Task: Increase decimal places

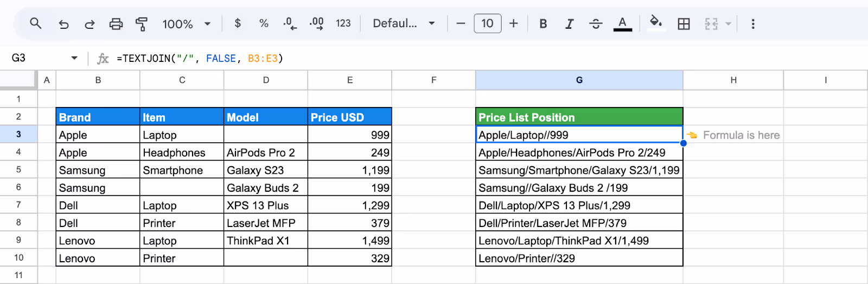Action: pyautogui.click(x=316, y=23)
